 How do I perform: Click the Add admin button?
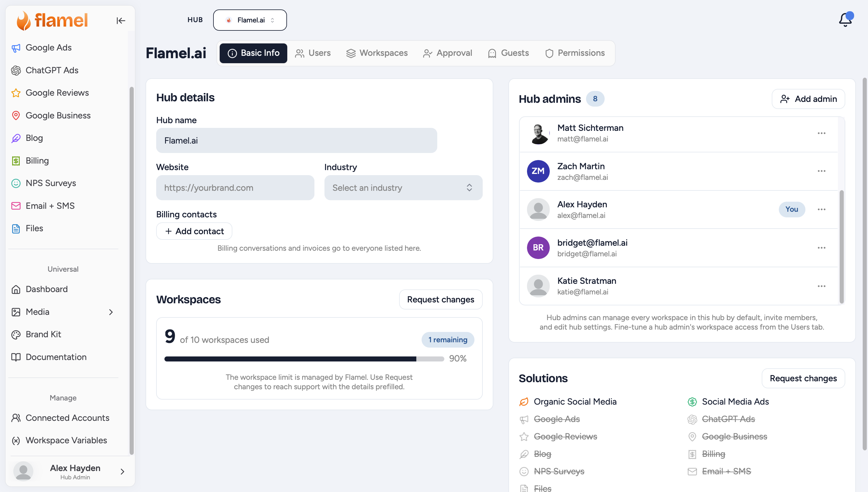[x=808, y=99]
